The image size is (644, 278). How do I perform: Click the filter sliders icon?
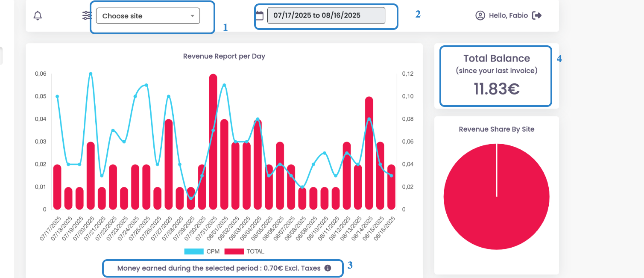[87, 16]
